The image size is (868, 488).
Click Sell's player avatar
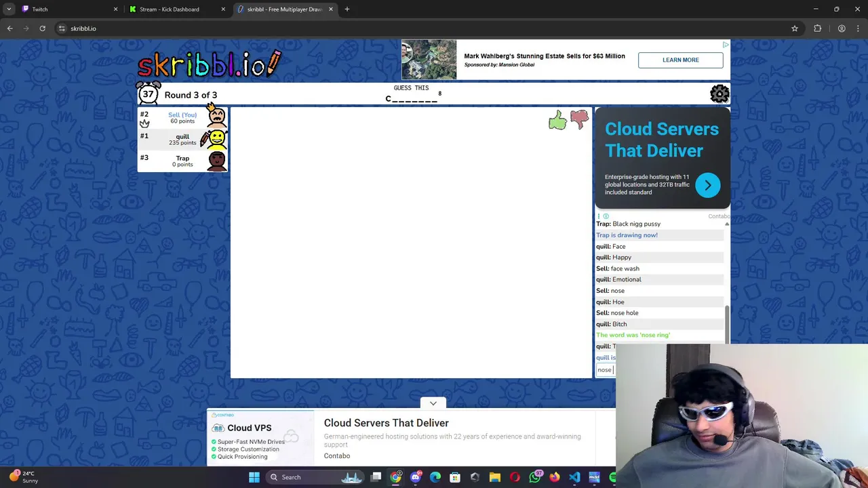216,117
